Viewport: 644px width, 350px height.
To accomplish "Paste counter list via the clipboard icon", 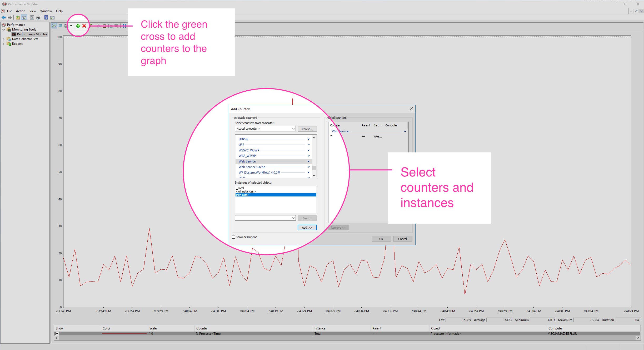I will tap(105, 26).
